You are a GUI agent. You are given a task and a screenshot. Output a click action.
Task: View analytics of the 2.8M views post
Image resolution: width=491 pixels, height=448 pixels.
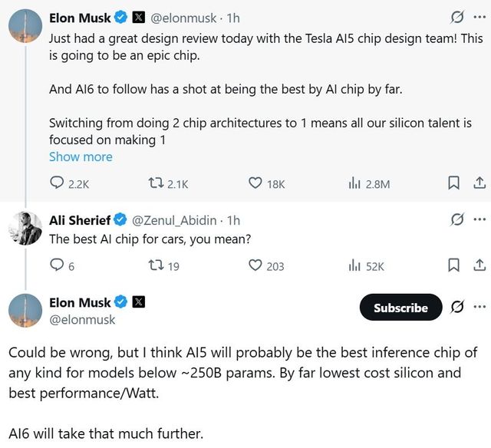354,183
